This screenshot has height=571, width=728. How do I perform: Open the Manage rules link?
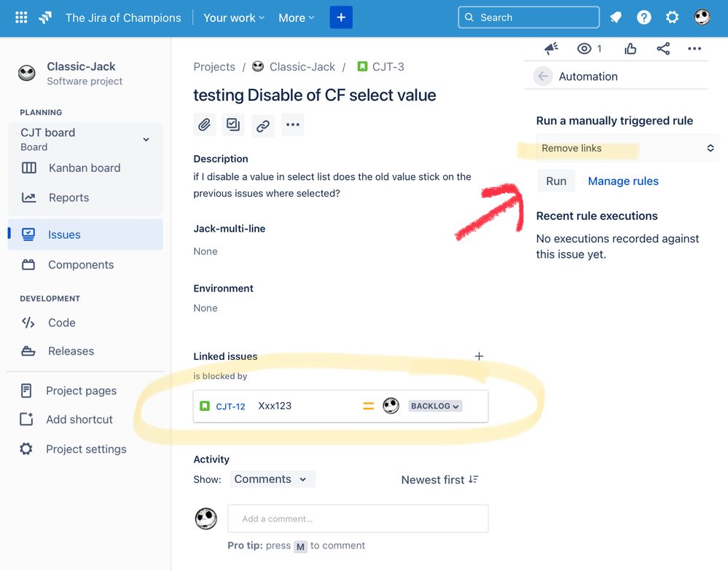[x=623, y=181]
